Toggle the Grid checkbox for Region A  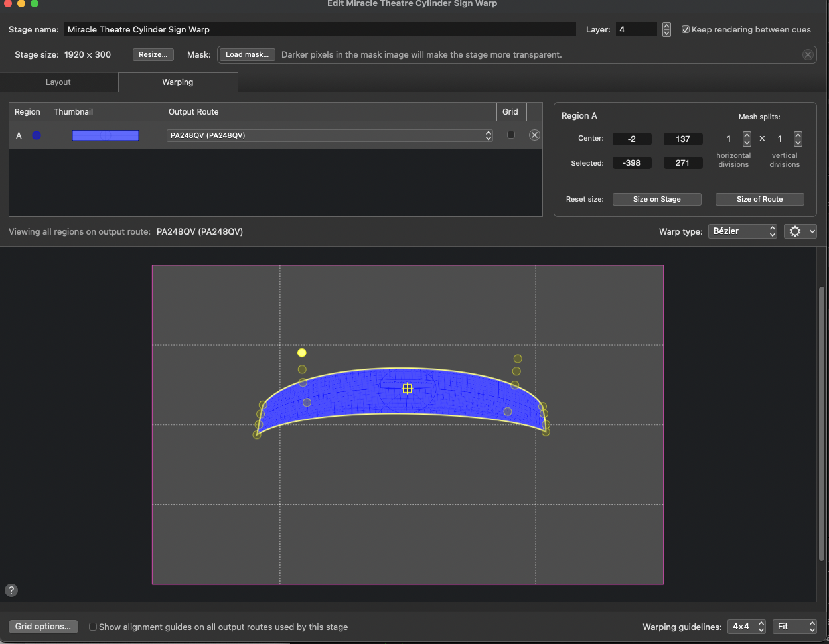[510, 135]
